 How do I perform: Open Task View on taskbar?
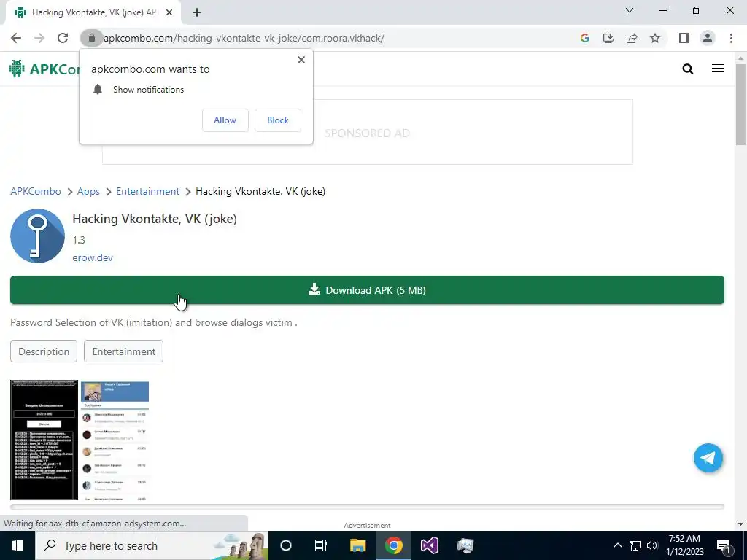point(321,545)
